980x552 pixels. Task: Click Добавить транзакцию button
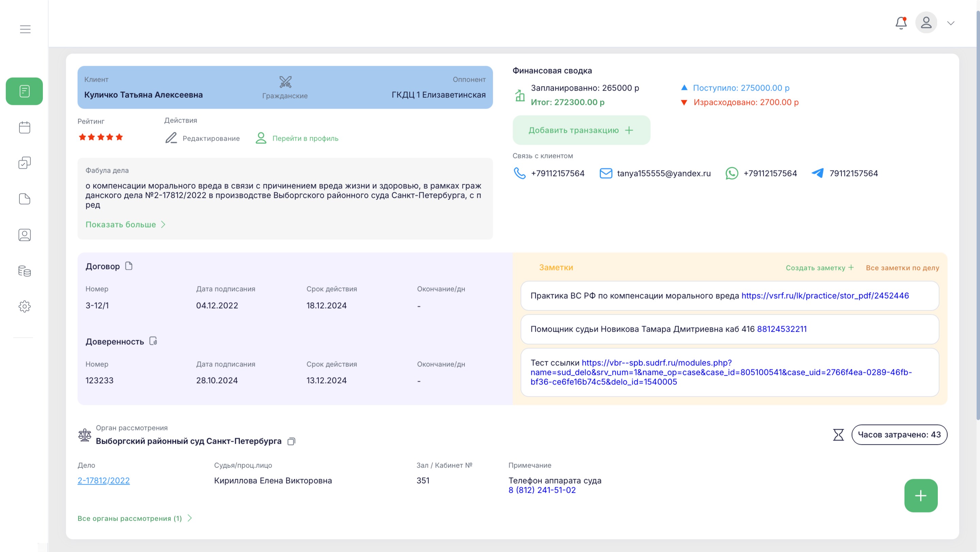click(x=581, y=130)
